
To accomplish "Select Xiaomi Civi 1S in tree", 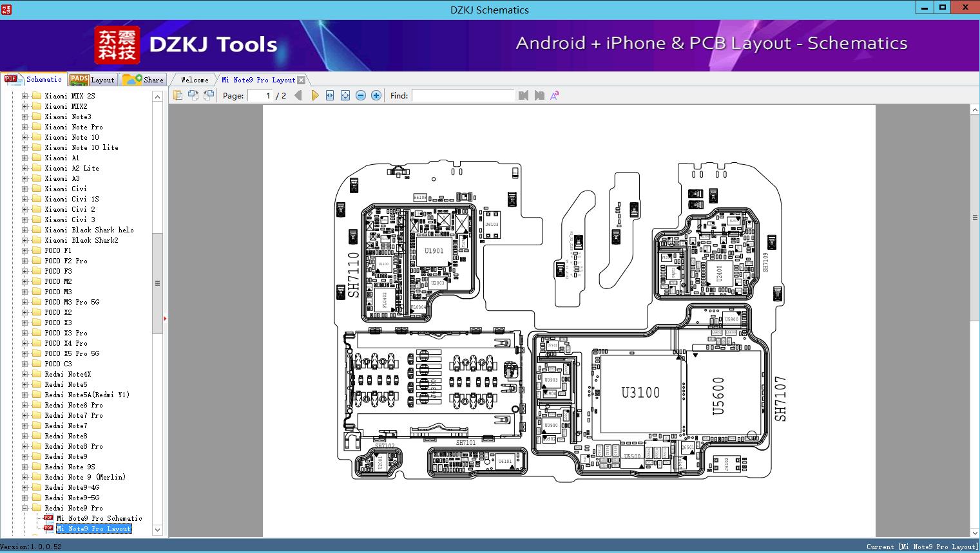I will pyautogui.click(x=72, y=199).
